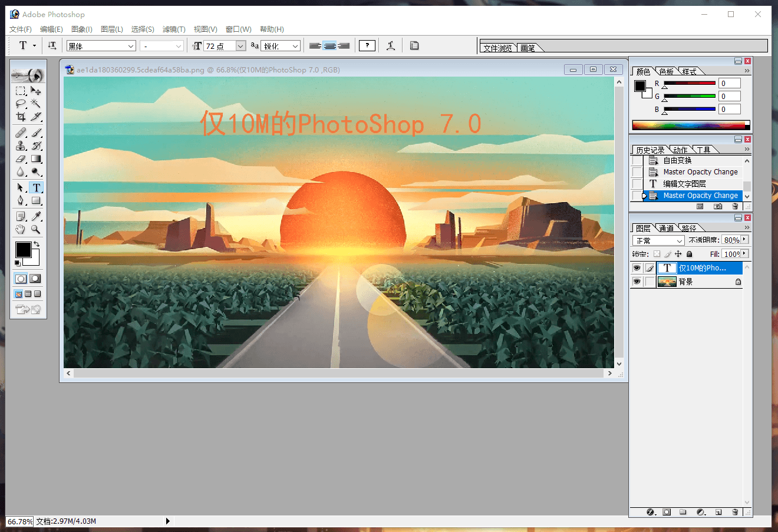Open the font size dropdown 72 点
This screenshot has height=532, width=778.
tap(240, 46)
